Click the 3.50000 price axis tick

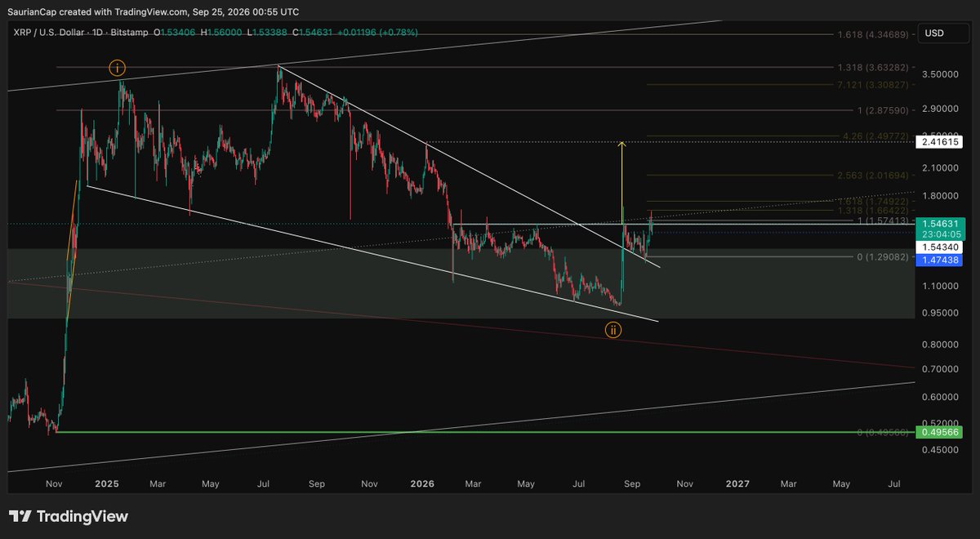click(x=941, y=74)
